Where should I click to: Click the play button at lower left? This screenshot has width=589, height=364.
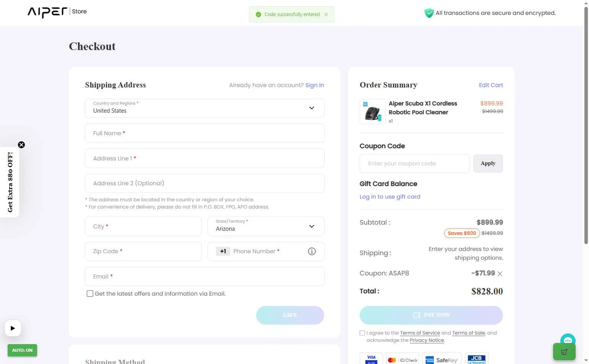[x=13, y=328]
